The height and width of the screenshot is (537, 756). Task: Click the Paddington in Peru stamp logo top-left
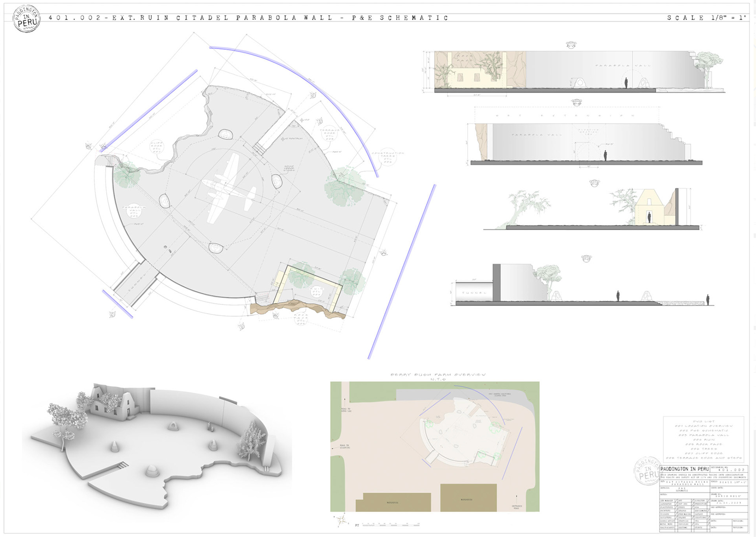click(26, 19)
